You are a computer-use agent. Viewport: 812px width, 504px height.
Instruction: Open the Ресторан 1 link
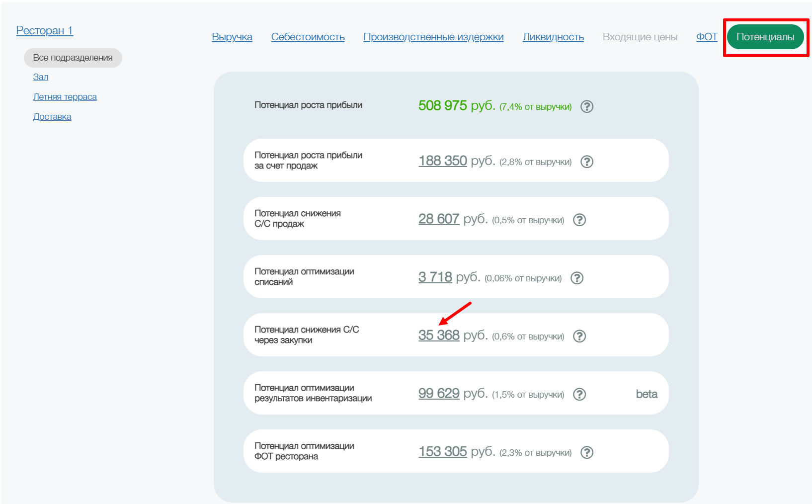45,30
